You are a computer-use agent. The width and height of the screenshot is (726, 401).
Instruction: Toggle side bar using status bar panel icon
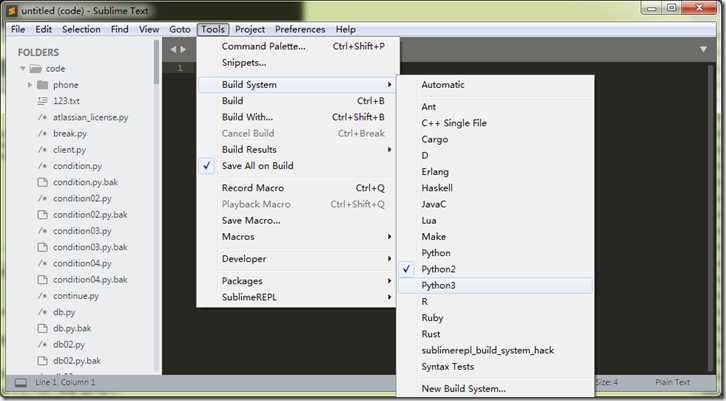[21, 382]
